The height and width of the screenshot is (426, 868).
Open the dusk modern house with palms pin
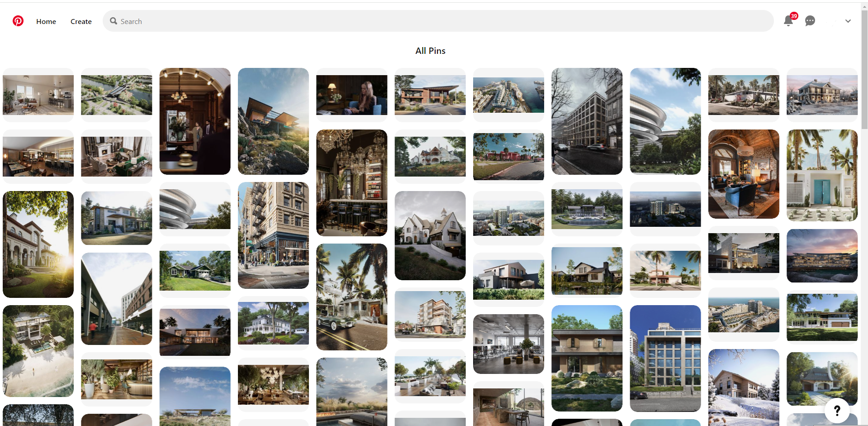click(195, 332)
